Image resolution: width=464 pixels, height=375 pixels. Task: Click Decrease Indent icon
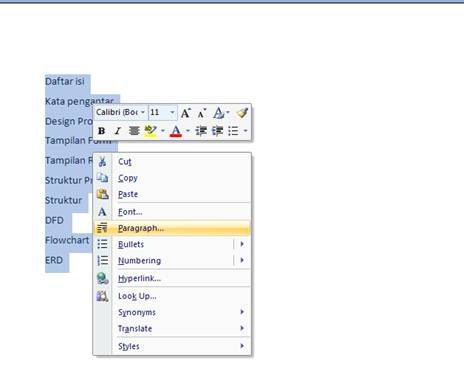click(201, 131)
